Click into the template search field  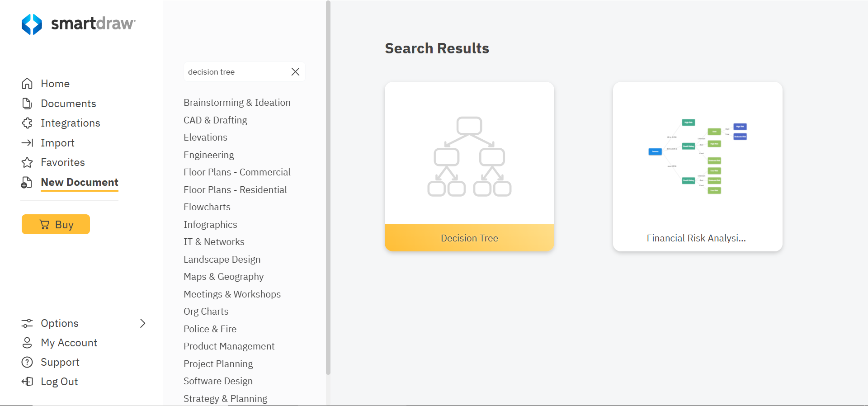[x=235, y=72]
